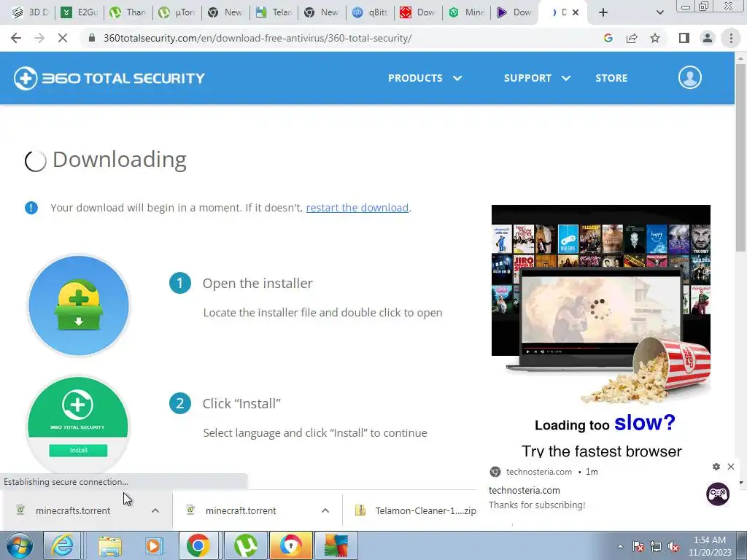Open Chrome from the taskbar
747x560 pixels.
(x=198, y=545)
